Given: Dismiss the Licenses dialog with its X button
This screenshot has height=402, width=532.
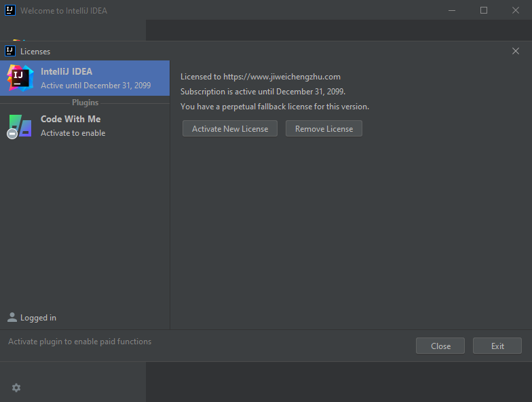Looking at the screenshot, I should point(516,51).
